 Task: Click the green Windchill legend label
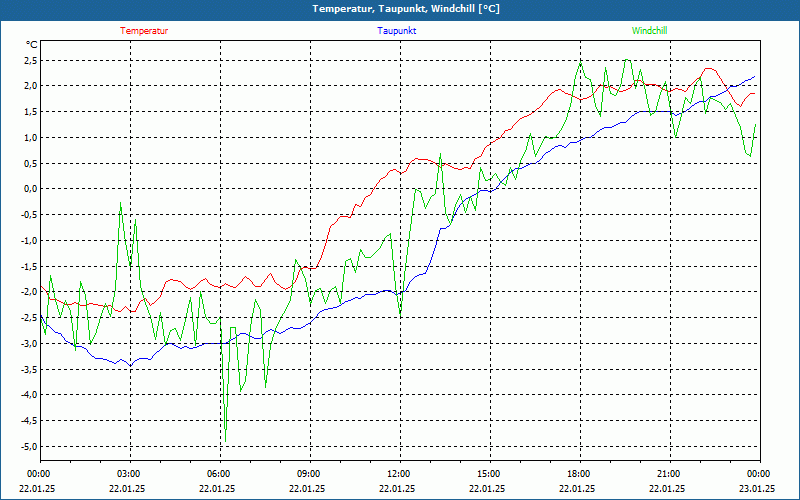click(649, 31)
